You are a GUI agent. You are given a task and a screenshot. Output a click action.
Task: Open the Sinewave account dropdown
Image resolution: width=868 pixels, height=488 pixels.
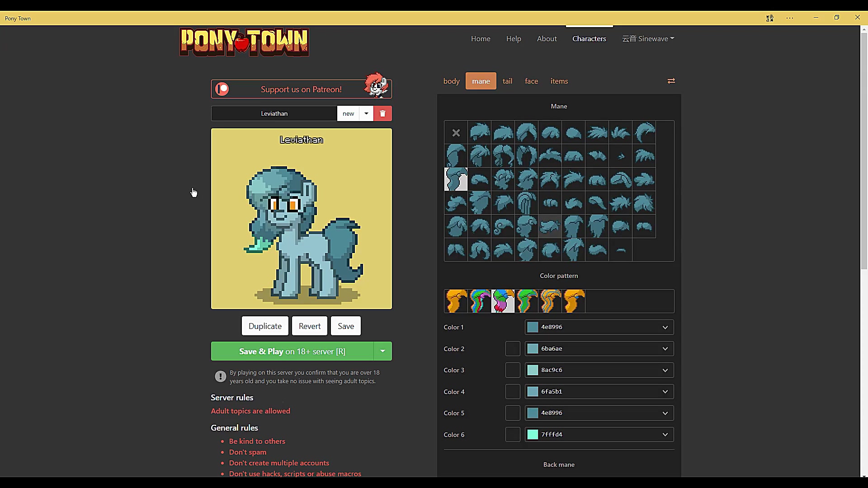[x=648, y=38]
